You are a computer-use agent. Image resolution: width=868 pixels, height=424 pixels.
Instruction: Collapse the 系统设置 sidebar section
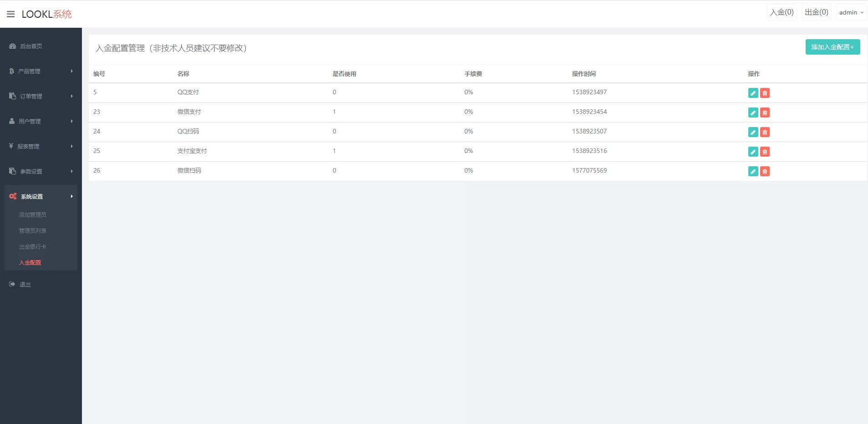41,196
